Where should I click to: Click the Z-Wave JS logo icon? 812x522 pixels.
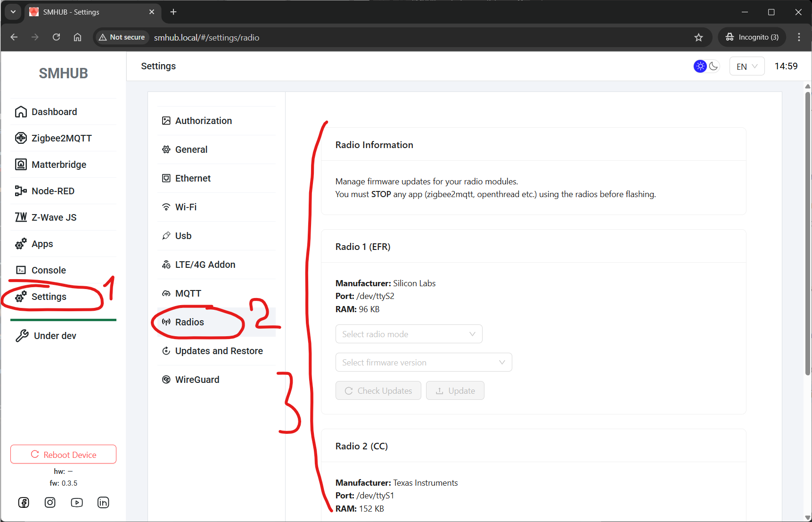(21, 217)
